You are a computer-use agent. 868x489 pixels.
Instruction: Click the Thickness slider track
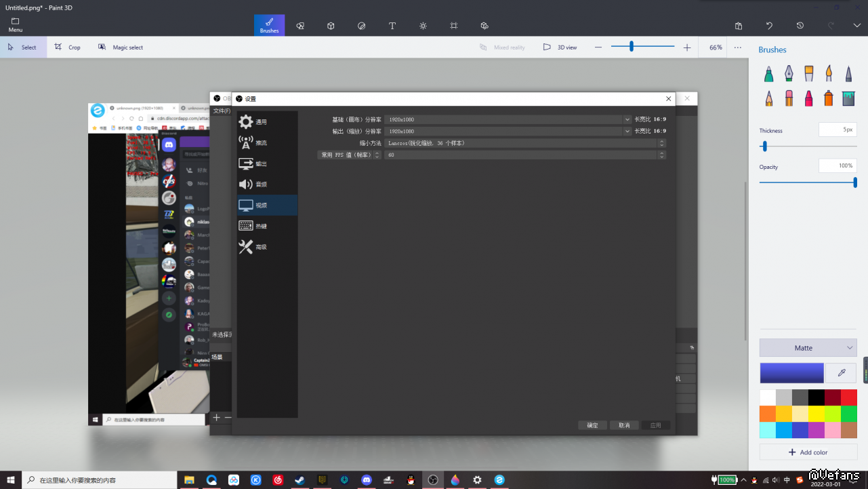pos(808,146)
